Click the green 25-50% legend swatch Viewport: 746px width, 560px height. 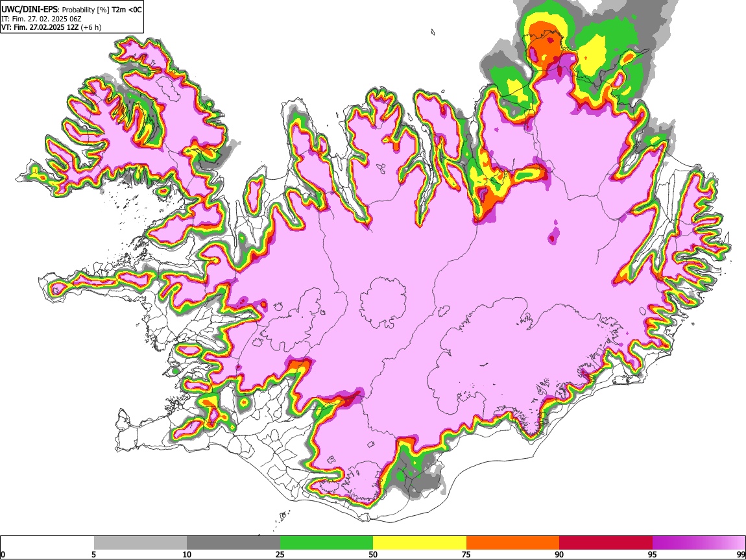click(x=326, y=543)
